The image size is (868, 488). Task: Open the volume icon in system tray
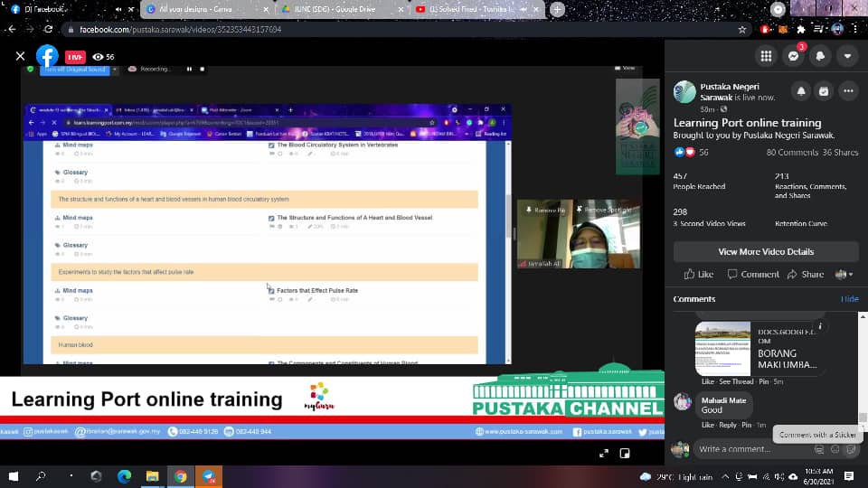(x=779, y=476)
